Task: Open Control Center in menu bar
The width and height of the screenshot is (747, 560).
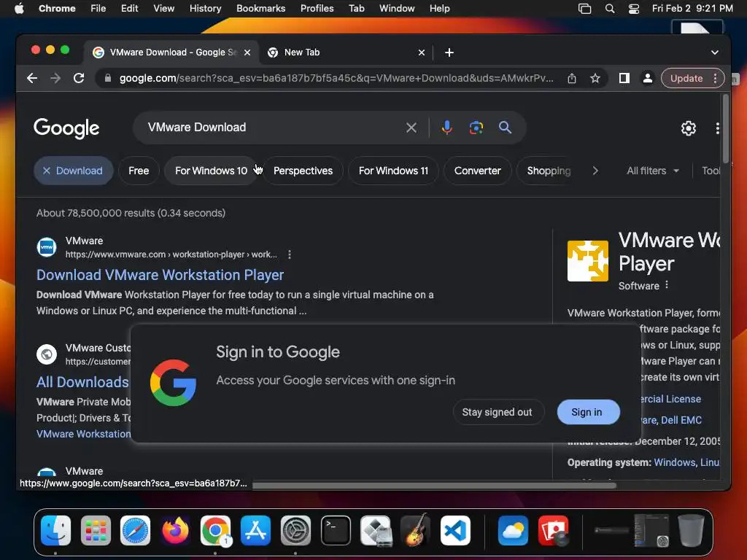Action: tap(634, 9)
